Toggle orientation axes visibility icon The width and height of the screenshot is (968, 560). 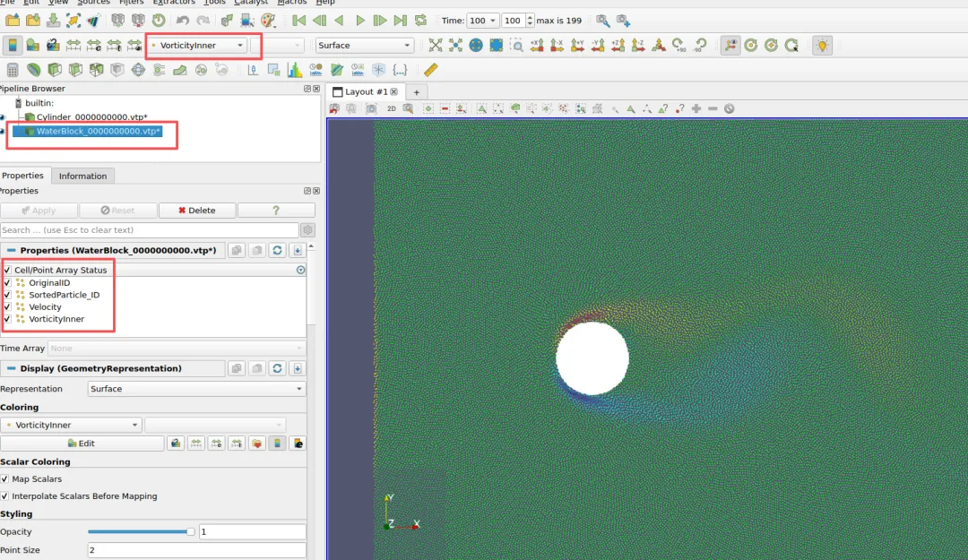pyautogui.click(x=730, y=45)
